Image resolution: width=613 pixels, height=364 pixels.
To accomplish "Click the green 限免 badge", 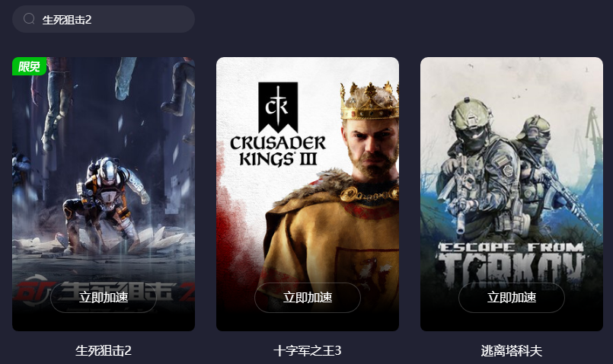I will [30, 66].
